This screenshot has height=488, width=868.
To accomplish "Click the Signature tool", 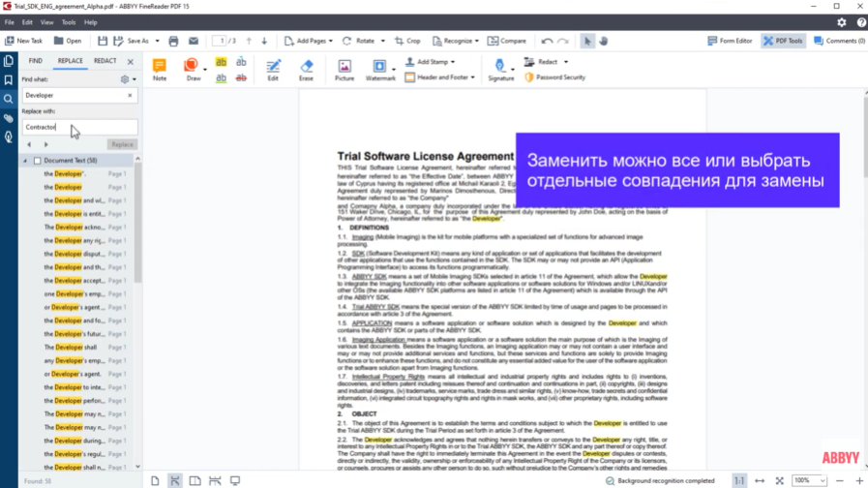I will pyautogui.click(x=501, y=70).
